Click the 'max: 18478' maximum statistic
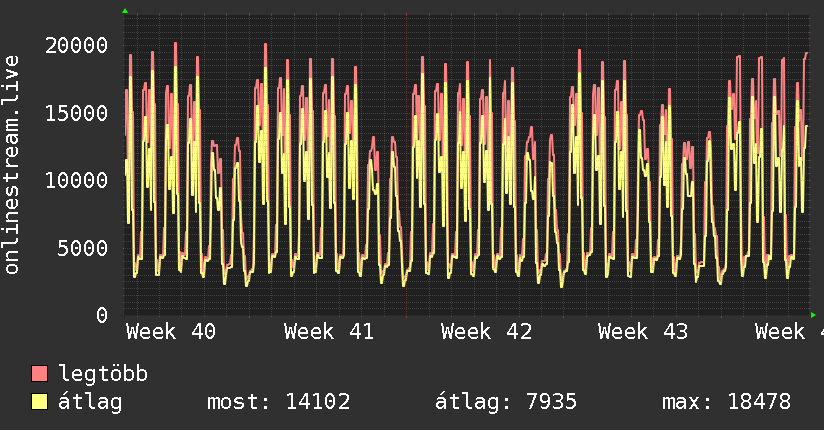Image resolution: width=824 pixels, height=430 pixels. pos(726,402)
